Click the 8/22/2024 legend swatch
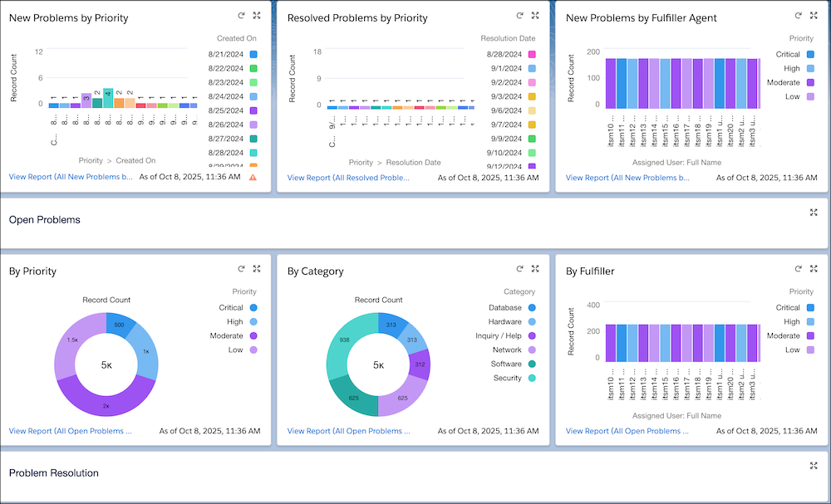The width and height of the screenshot is (831, 504). [253, 68]
